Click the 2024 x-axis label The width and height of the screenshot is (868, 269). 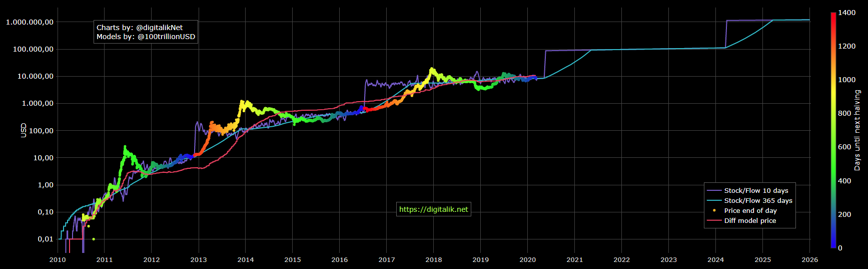click(x=716, y=259)
